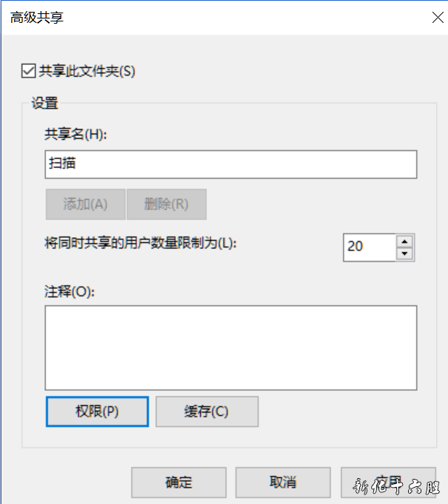The height and width of the screenshot is (504, 448).
Task: Open the 缓存(C) caching settings
Action: 207,412
